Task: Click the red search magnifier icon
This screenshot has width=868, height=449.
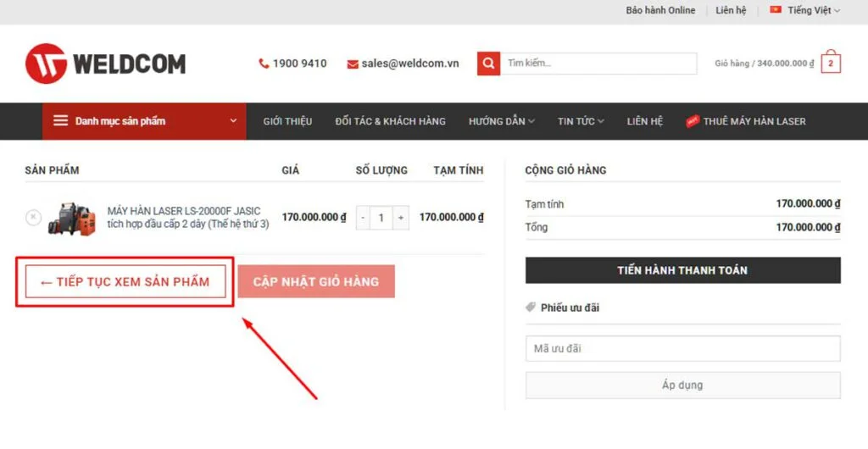Action: click(x=488, y=64)
